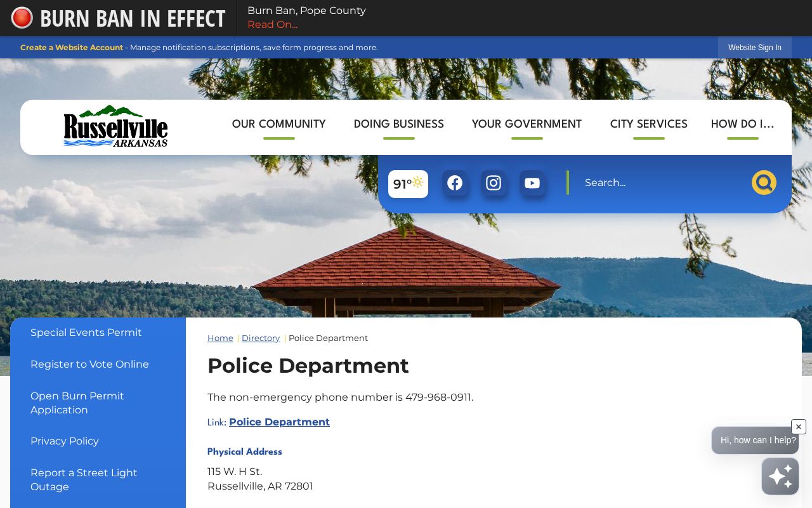Click the 'Russellville, AR 72801' address line
The image size is (812, 508).
coord(260,486)
